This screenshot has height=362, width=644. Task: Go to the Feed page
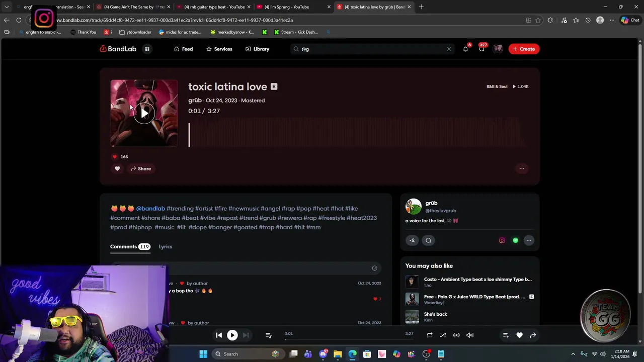tap(183, 49)
